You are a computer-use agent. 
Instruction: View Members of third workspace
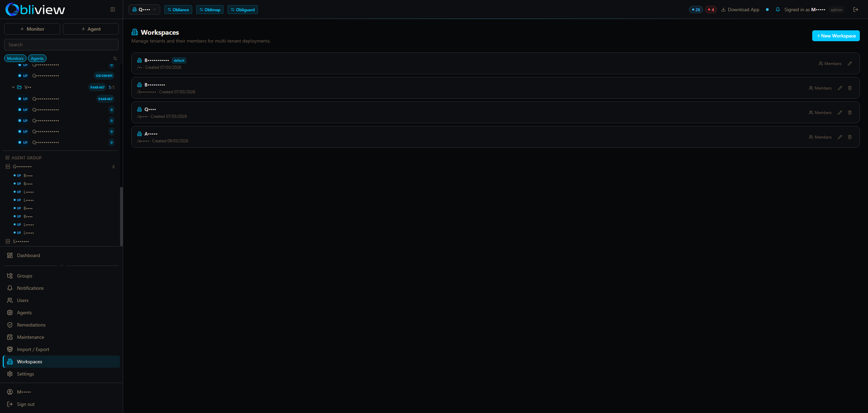pyautogui.click(x=820, y=113)
